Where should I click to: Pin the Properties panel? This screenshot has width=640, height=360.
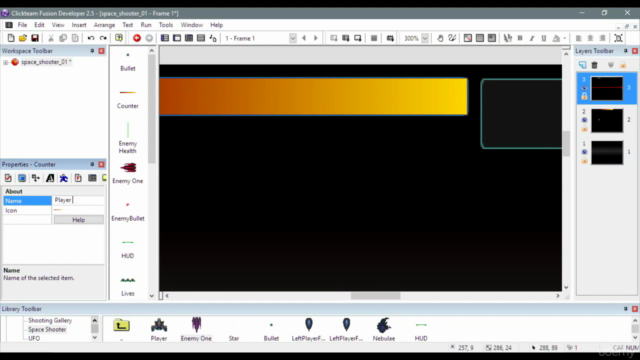[x=92, y=164]
